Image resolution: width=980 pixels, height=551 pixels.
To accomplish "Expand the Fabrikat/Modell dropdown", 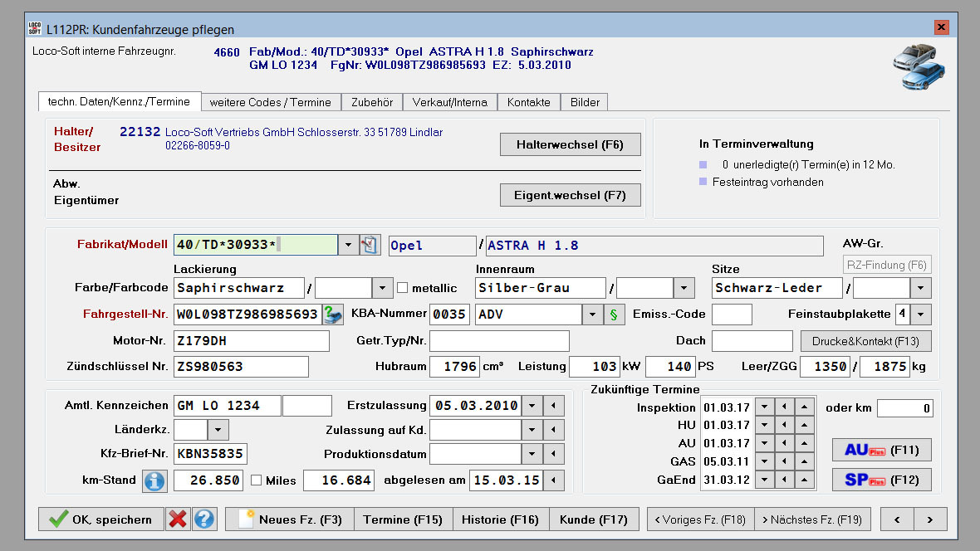I will click(x=349, y=245).
